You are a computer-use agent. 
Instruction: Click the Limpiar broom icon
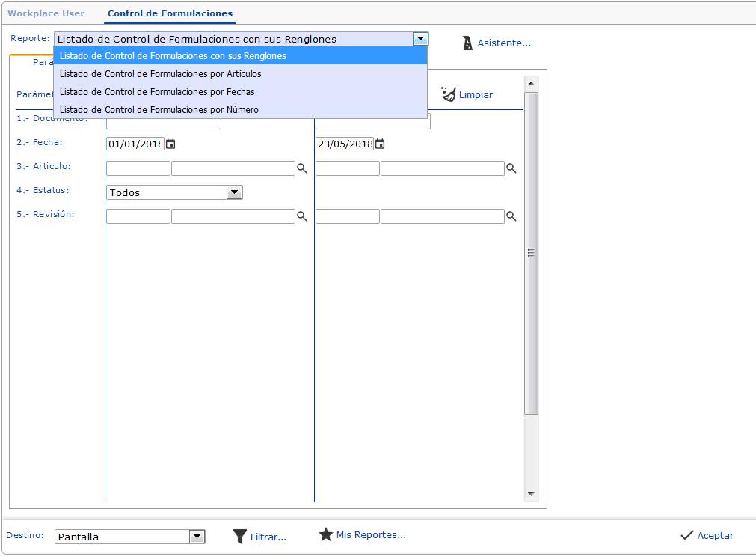[448, 94]
